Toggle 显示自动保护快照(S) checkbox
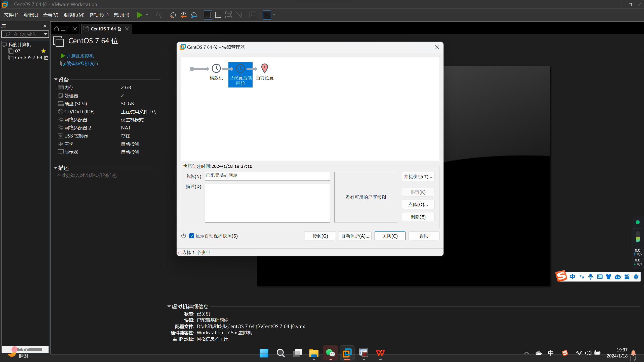The height and width of the screenshot is (362, 644). coord(192,236)
